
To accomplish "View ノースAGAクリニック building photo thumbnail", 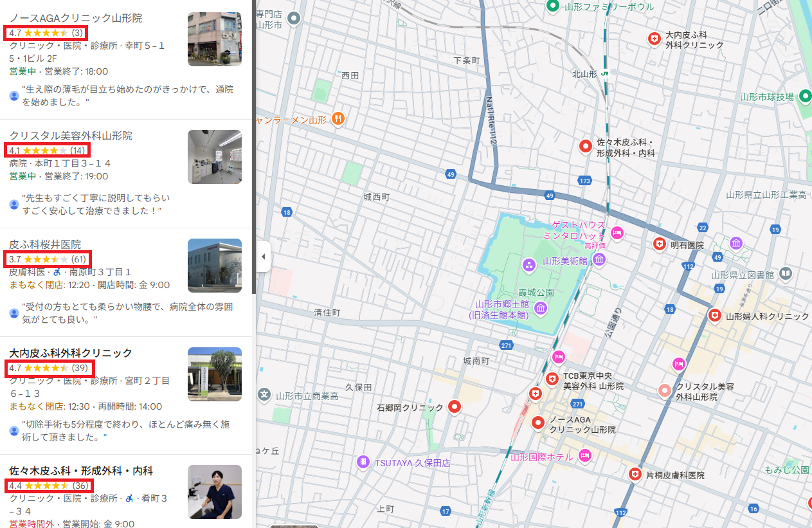I will click(x=215, y=39).
